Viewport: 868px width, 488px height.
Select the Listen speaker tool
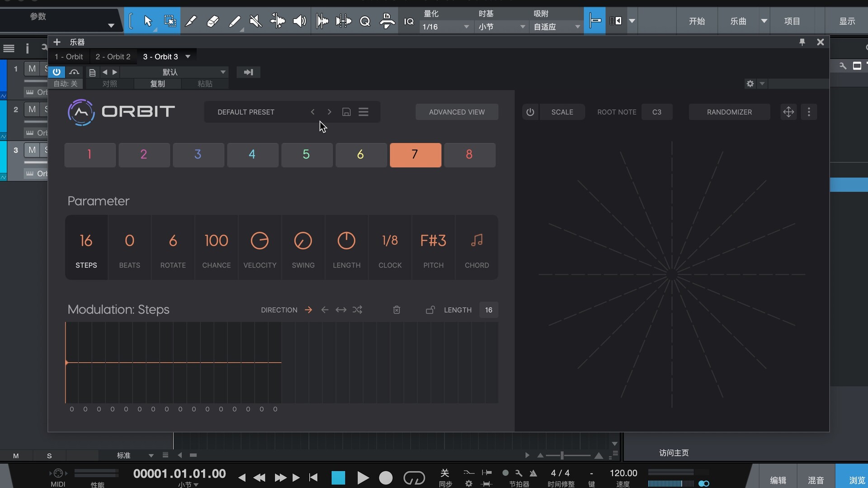click(299, 21)
